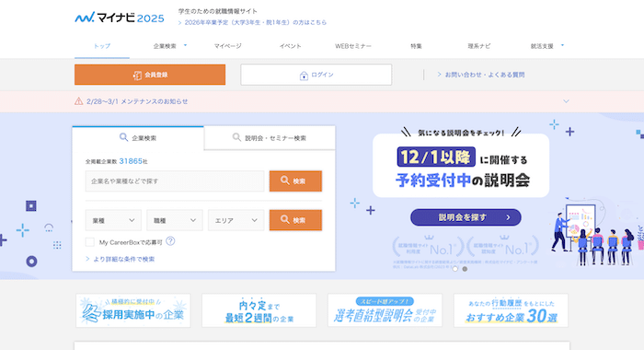Open the 職種 dropdown
Viewport: 644px width, 350px height.
[x=175, y=220]
